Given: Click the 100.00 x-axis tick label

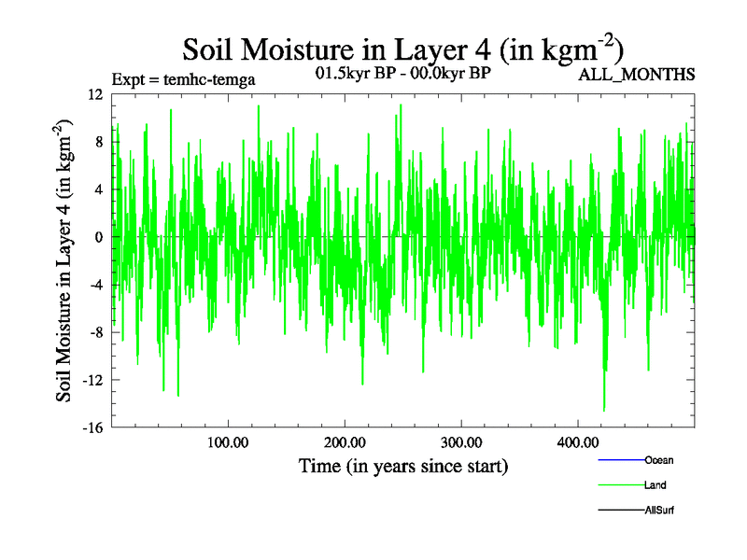Looking at the screenshot, I should pyautogui.click(x=227, y=442).
